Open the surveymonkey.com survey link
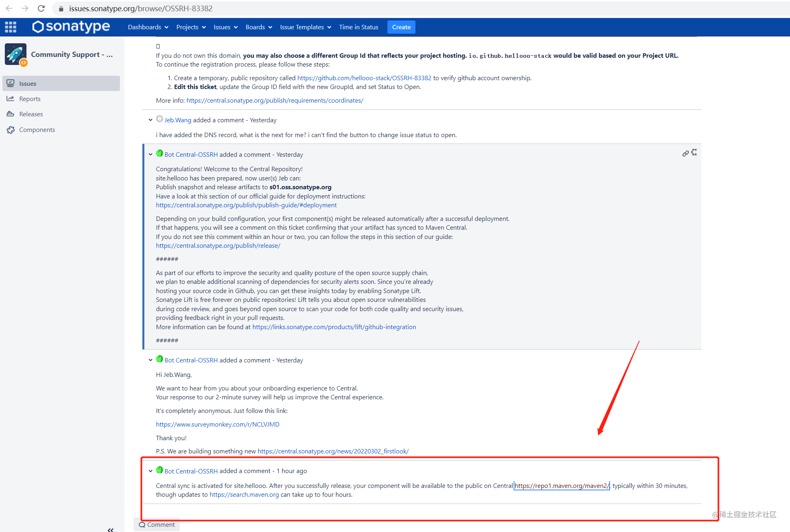This screenshot has height=532, width=790. [x=217, y=424]
